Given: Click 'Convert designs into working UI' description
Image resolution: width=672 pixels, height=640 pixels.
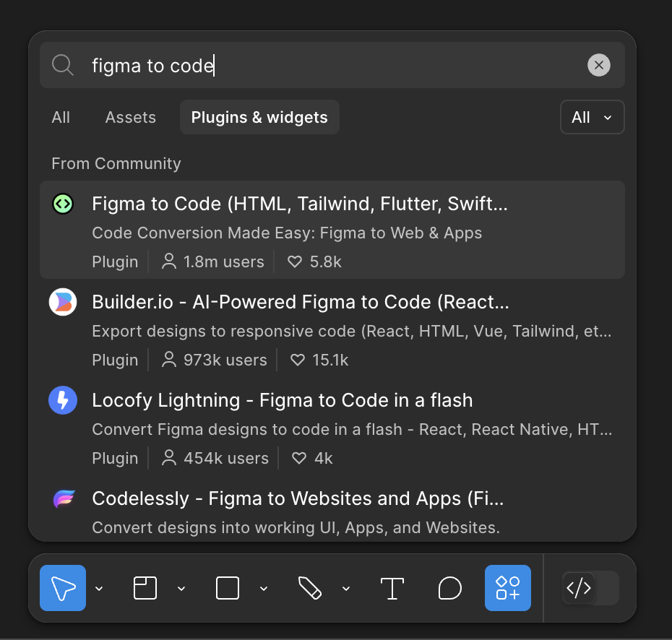Looking at the screenshot, I should coord(296,528).
